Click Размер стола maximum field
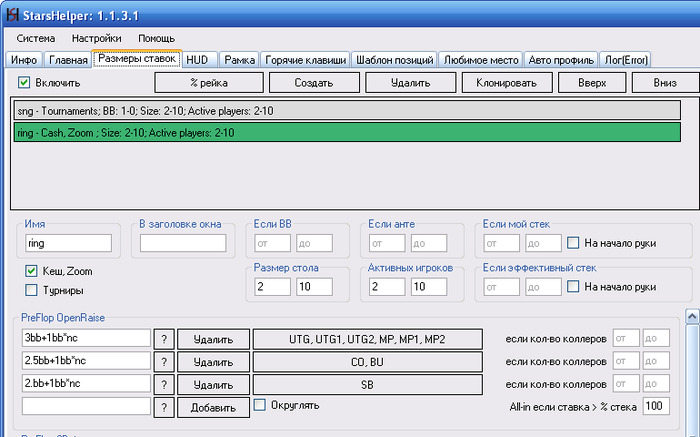 [x=314, y=287]
